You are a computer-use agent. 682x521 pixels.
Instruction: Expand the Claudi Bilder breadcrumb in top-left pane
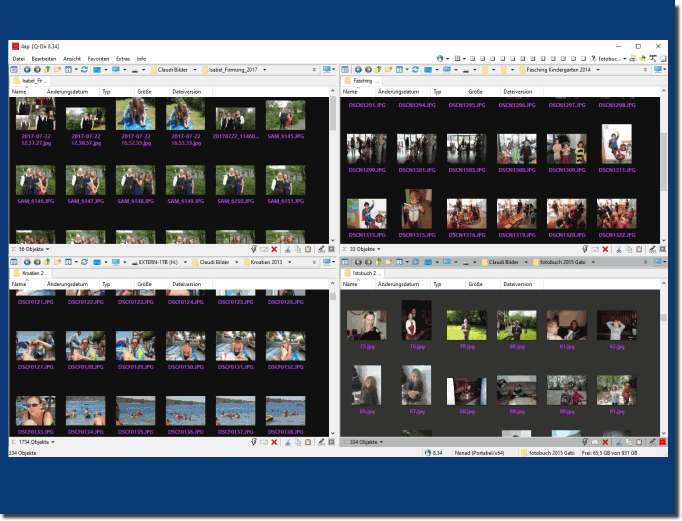(195, 70)
